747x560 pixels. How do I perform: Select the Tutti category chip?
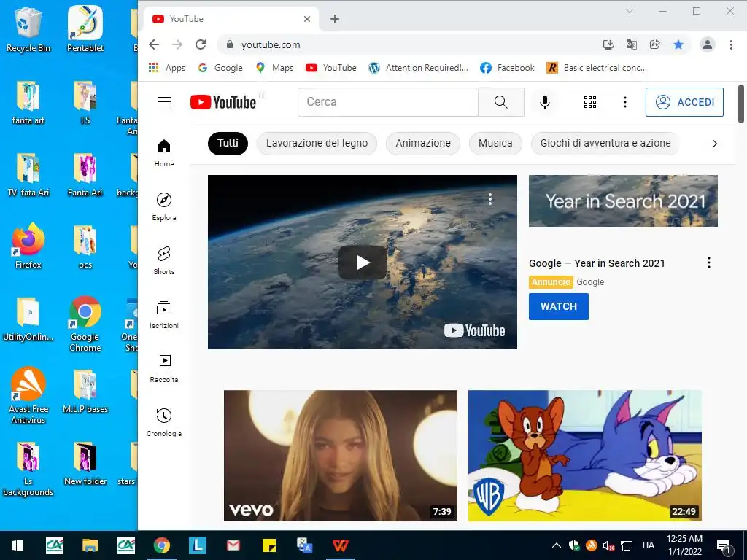point(228,144)
